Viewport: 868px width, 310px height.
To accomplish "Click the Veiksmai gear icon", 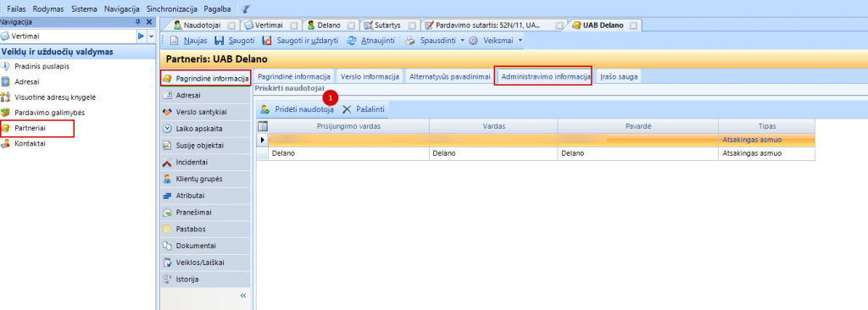I will (473, 41).
